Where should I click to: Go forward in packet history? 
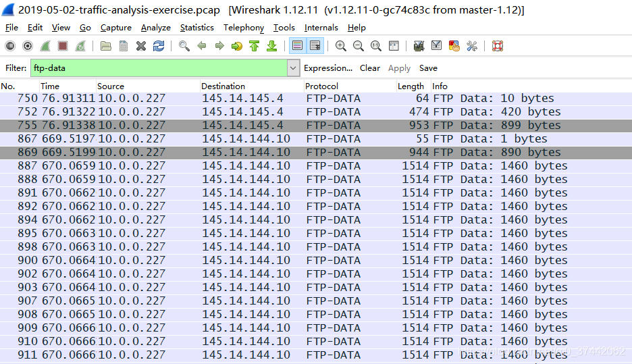219,46
